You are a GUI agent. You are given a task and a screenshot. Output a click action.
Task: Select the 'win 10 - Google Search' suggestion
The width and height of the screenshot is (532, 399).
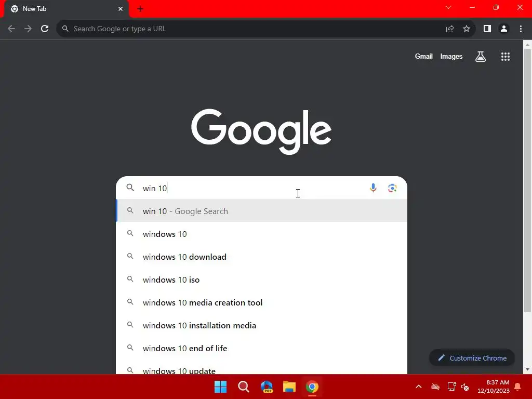click(262, 211)
